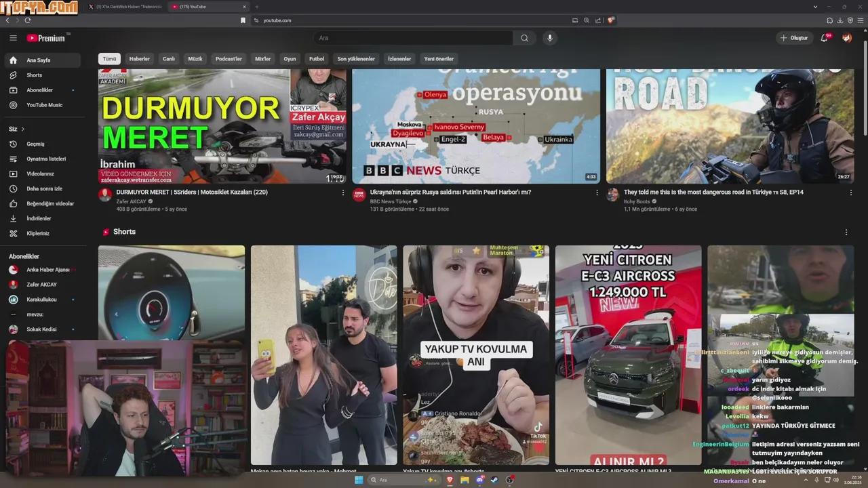
Task: Open File Explorer from the taskbar
Action: pyautogui.click(x=465, y=480)
